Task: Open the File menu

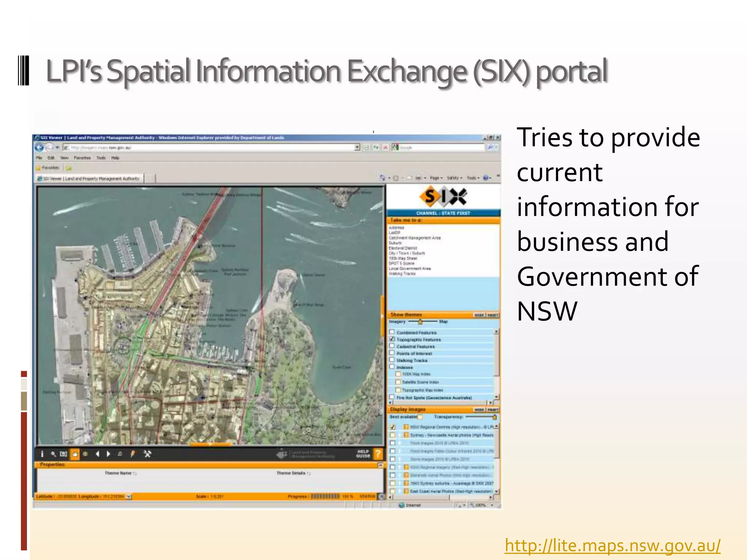Action: tap(39, 158)
